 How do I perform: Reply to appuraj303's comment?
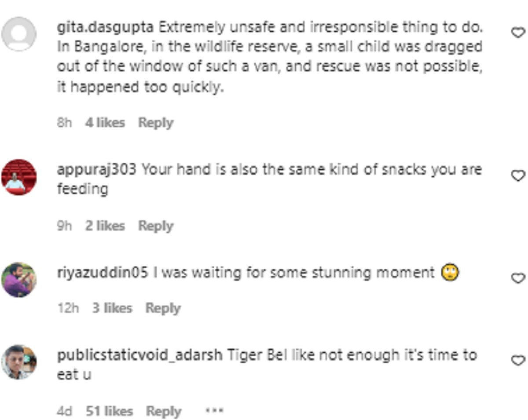[x=156, y=226]
